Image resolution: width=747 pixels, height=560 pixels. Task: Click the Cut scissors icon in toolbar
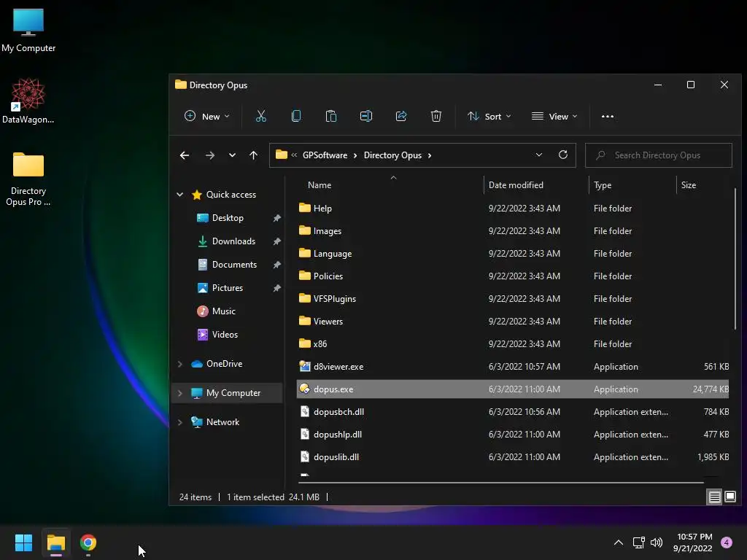click(261, 116)
